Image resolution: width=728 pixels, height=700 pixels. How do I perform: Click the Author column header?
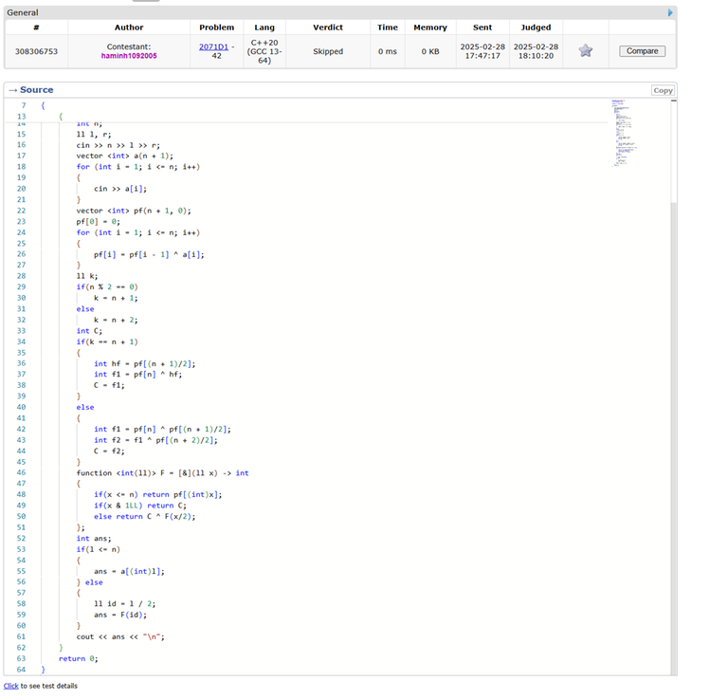[129, 28]
